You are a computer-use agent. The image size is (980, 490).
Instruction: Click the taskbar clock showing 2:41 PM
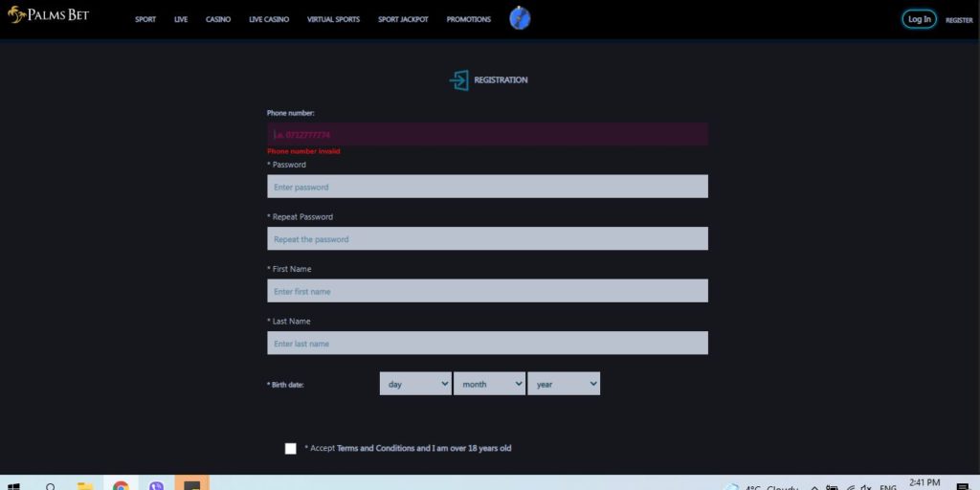click(924, 483)
